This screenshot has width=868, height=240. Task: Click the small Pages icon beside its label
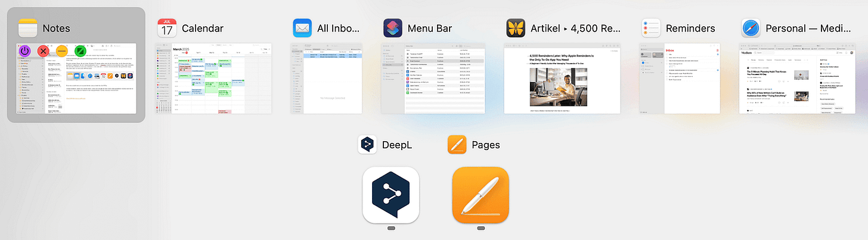click(x=457, y=145)
